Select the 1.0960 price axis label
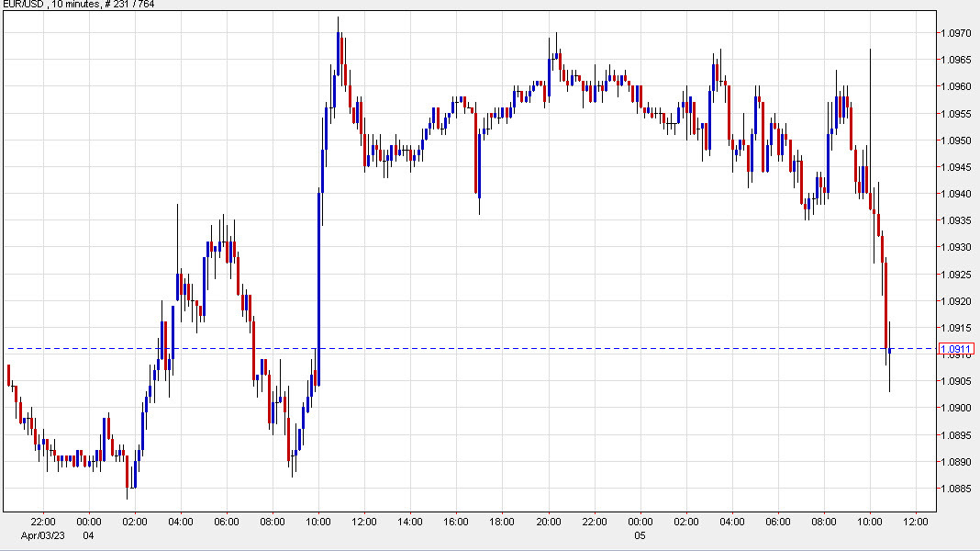The width and height of the screenshot is (980, 551). pyautogui.click(x=955, y=87)
